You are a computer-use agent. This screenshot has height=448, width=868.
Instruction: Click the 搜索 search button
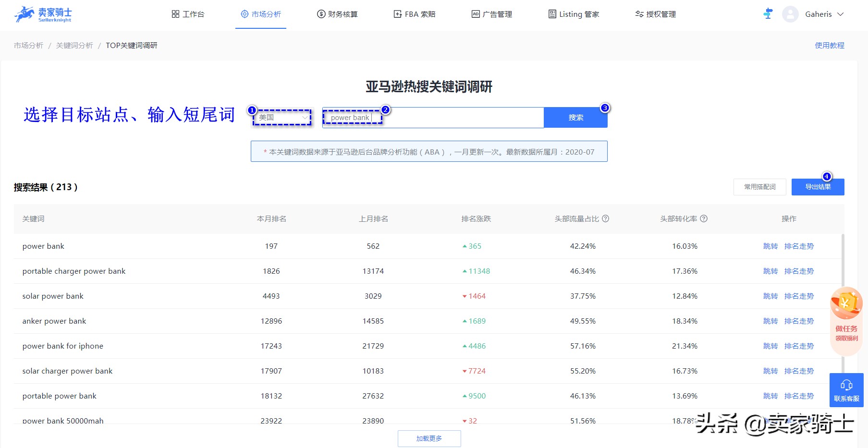(x=575, y=117)
